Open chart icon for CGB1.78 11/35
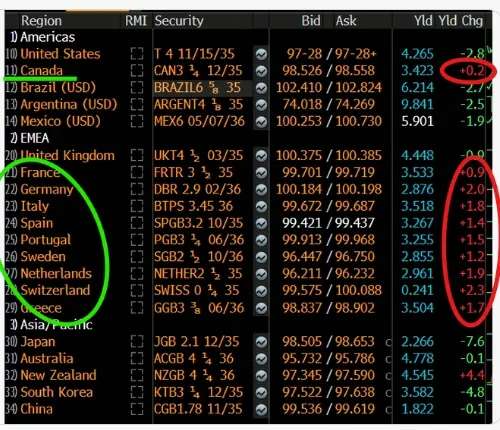 [261, 409]
